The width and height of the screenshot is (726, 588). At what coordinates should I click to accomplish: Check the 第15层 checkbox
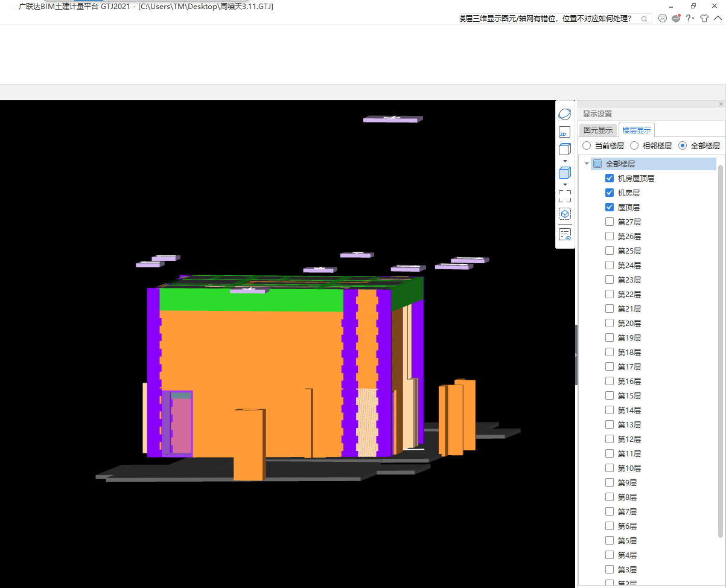610,395
